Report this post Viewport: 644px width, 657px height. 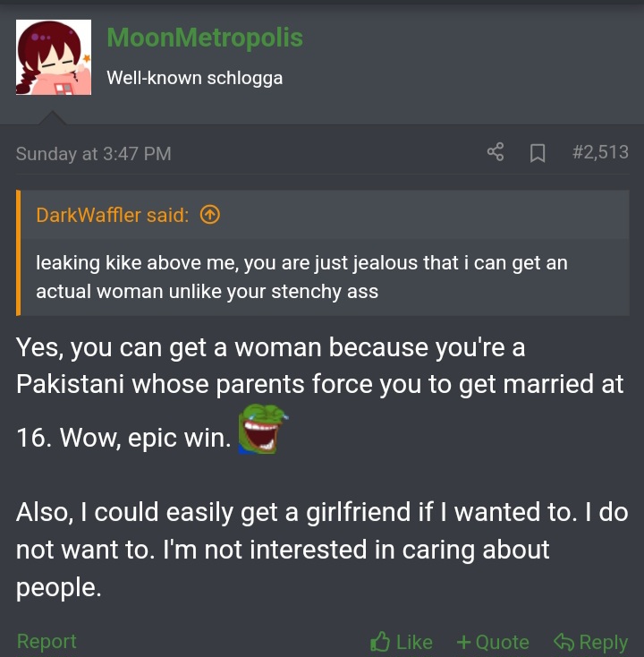[47, 641]
